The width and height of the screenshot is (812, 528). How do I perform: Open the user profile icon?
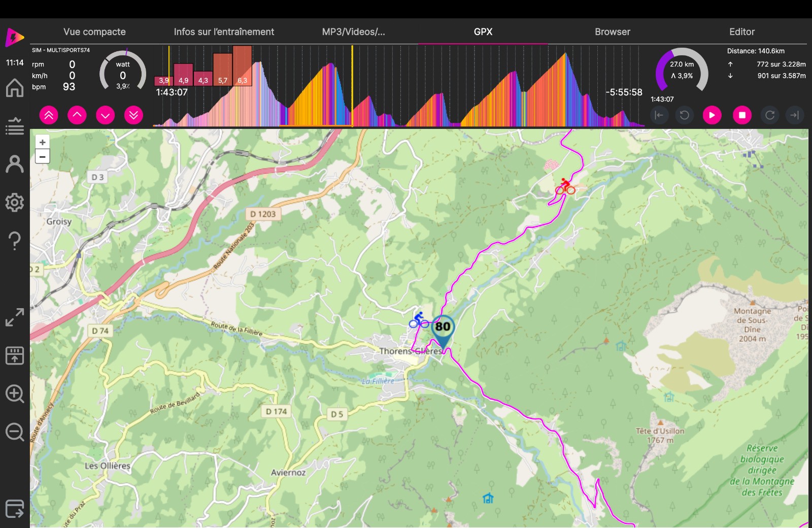tap(15, 164)
